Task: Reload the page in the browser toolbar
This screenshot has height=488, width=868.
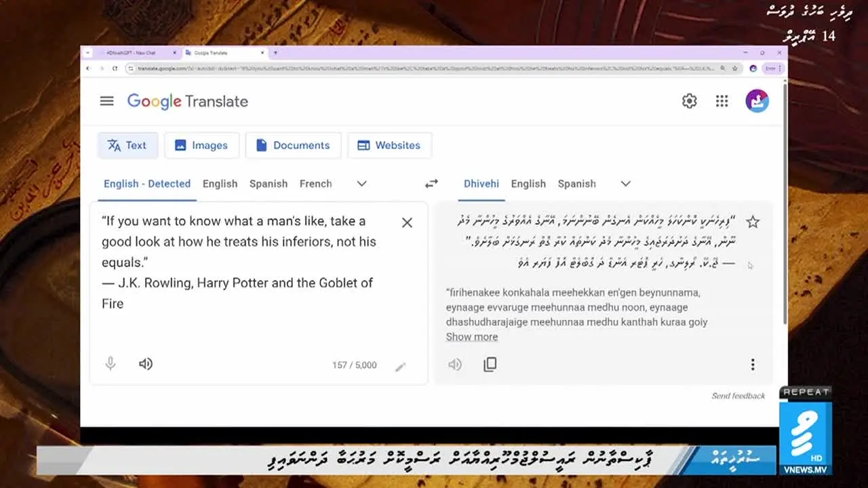Action: point(115,68)
